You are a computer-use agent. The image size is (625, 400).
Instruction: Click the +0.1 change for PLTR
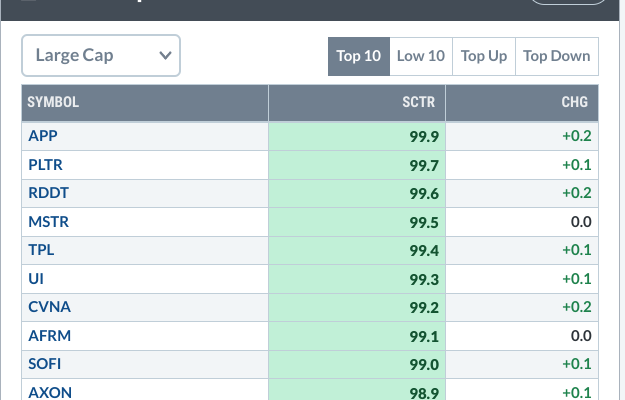(577, 165)
